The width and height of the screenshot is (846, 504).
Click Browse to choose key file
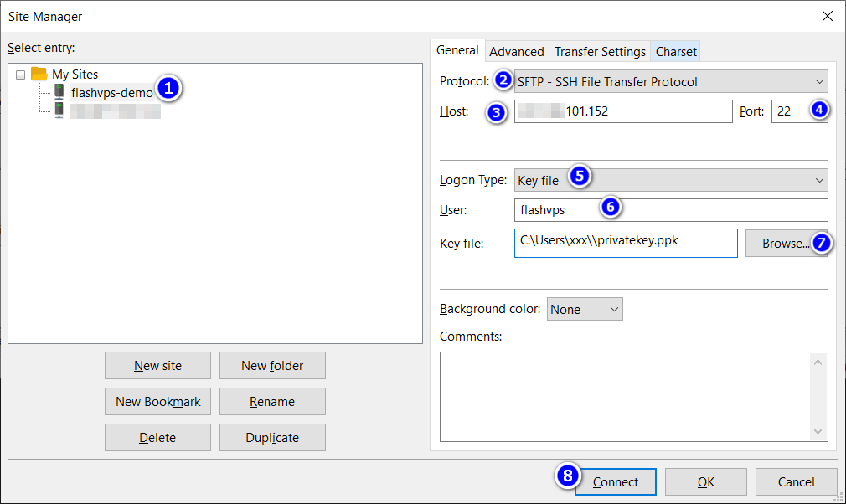pyautogui.click(x=784, y=244)
